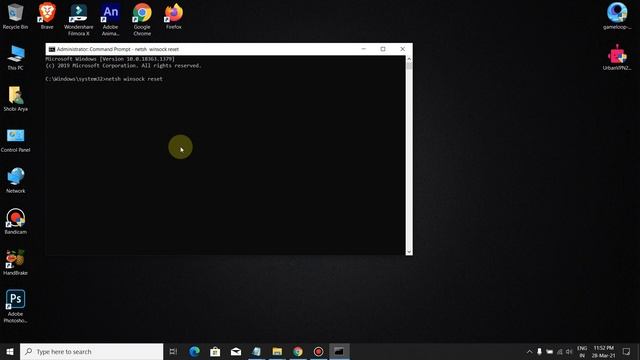Click the Microsoft Windows version line
Image resolution: width=640 pixels, height=360 pixels.
point(110,59)
